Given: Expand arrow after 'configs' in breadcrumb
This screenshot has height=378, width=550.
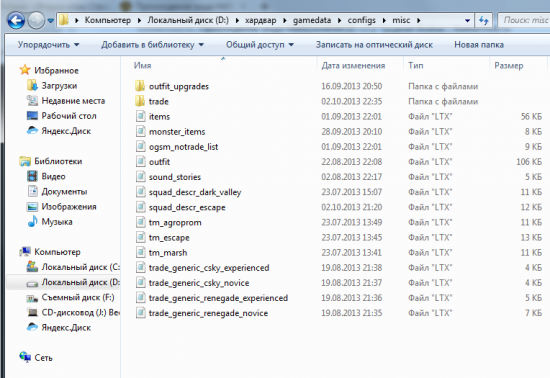Looking at the screenshot, I should pos(384,21).
